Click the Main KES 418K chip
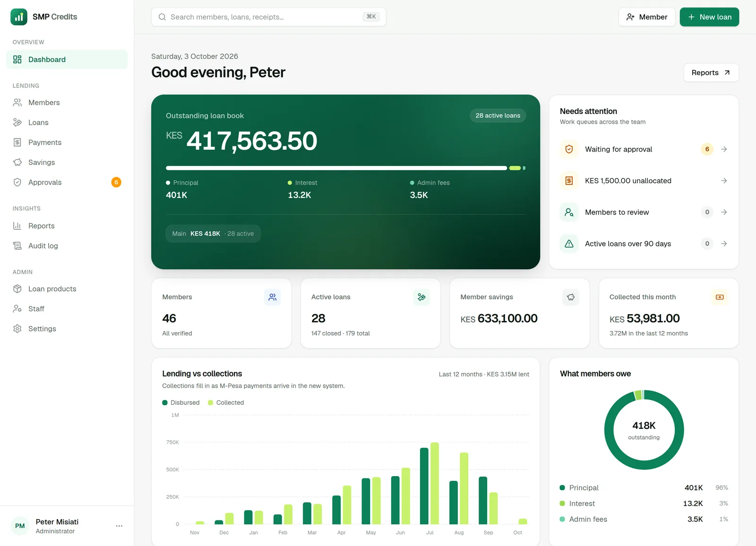Viewport: 756px width, 546px height. click(x=213, y=234)
